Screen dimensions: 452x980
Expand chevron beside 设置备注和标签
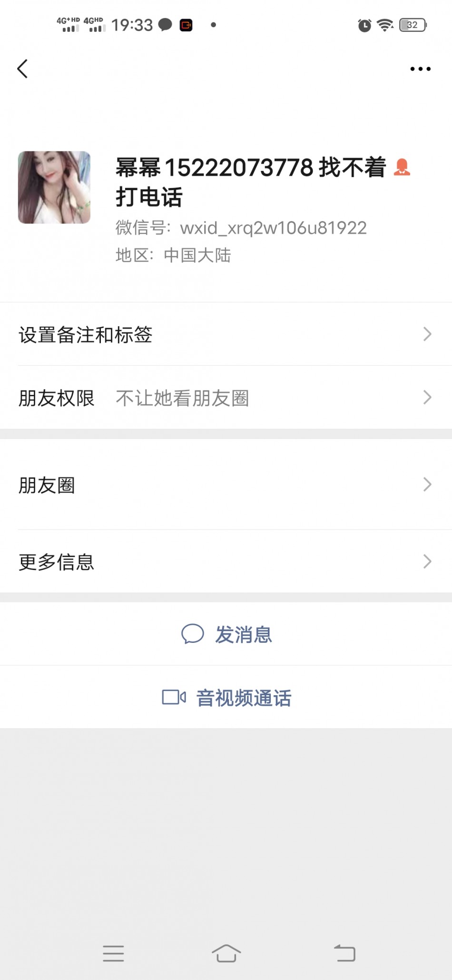[x=427, y=334]
